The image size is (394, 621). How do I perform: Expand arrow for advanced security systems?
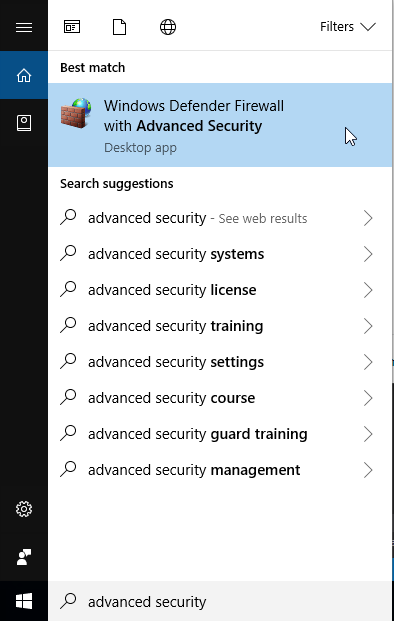click(x=368, y=254)
